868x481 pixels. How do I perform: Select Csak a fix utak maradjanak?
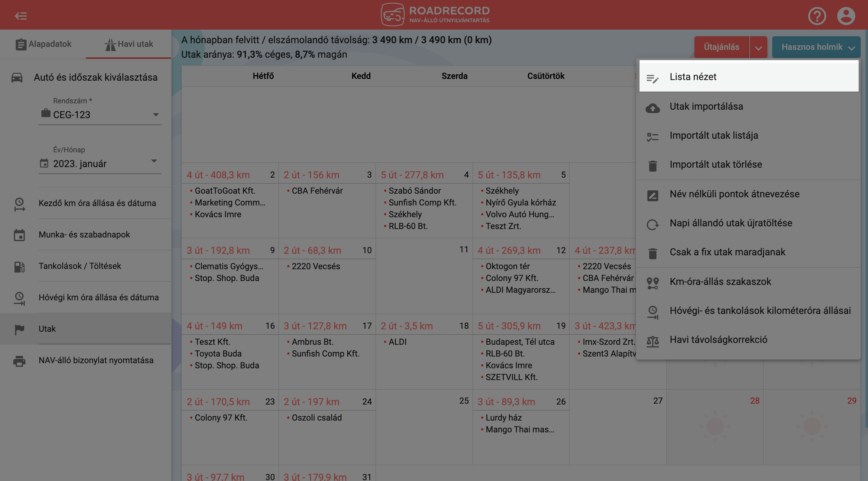point(749,252)
